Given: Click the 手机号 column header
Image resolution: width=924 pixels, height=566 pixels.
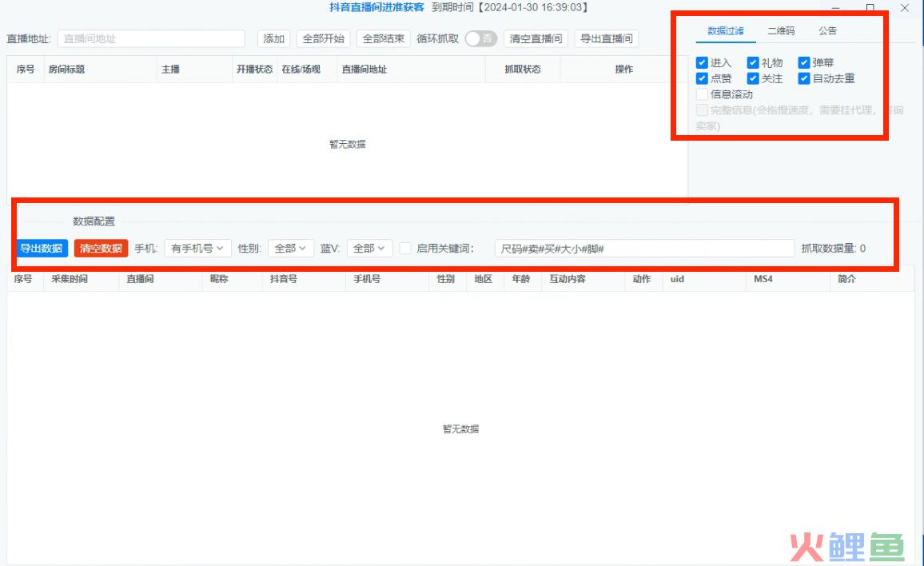Looking at the screenshot, I should (367, 279).
